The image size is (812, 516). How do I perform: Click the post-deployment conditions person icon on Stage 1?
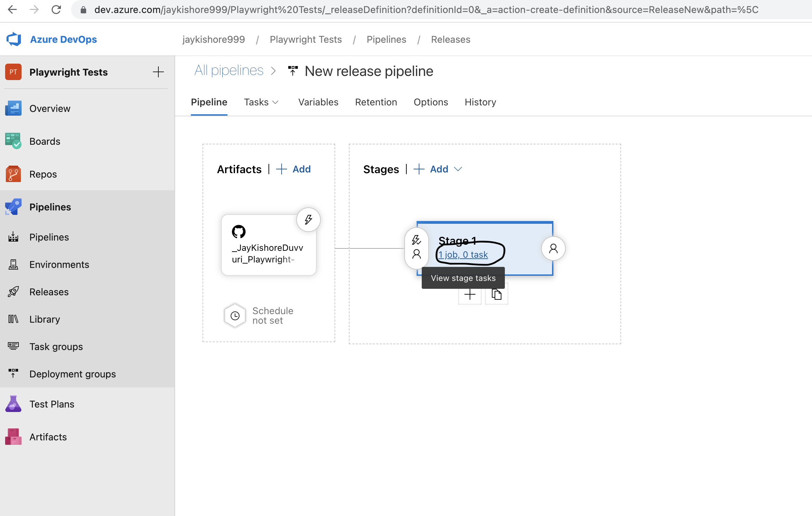pyautogui.click(x=553, y=248)
